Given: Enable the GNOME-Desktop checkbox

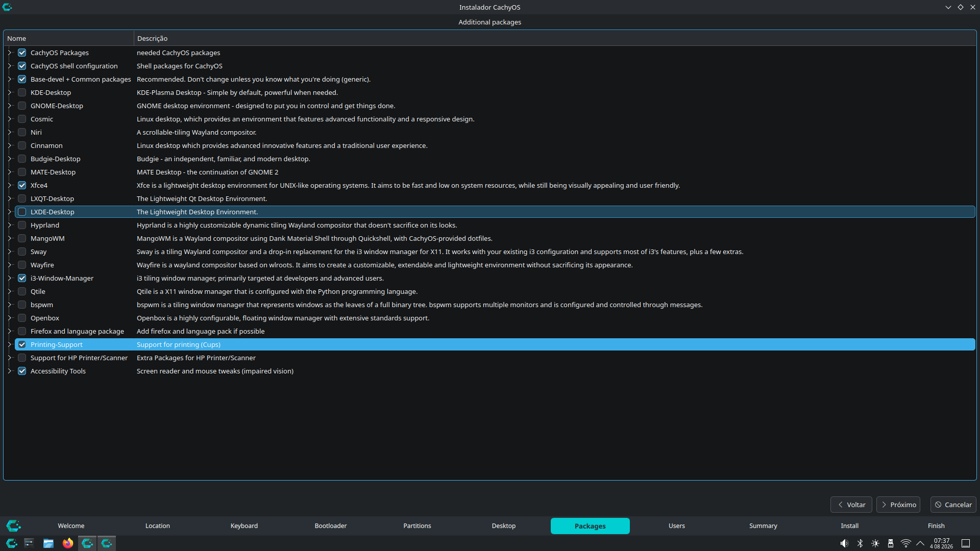Looking at the screenshot, I should point(22,106).
